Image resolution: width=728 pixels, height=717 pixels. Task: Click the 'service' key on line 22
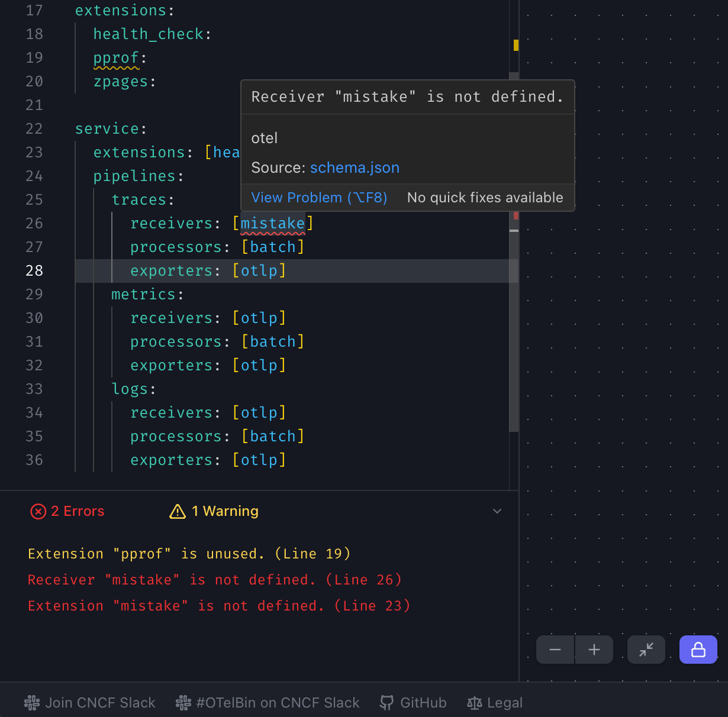click(x=107, y=129)
